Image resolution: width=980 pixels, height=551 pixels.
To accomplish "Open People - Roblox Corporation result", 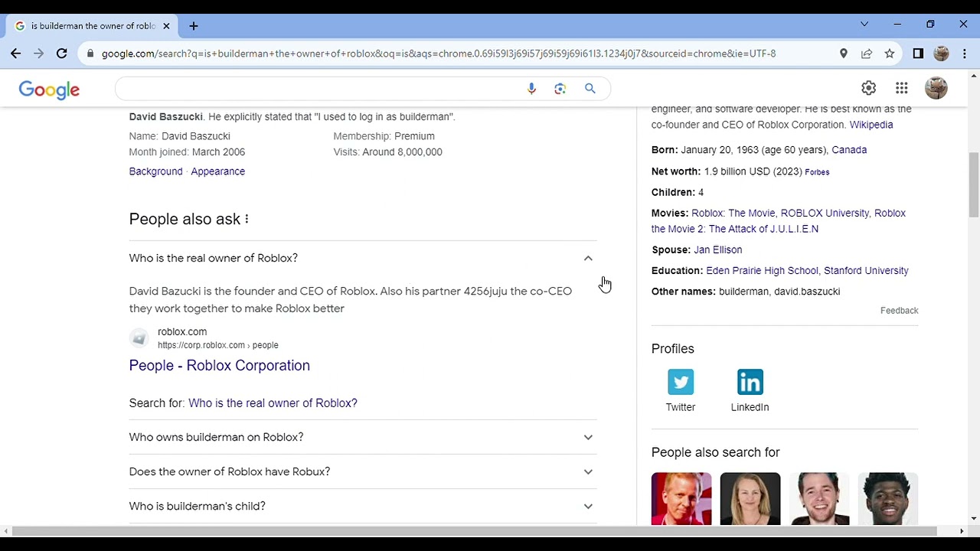I will tap(219, 366).
